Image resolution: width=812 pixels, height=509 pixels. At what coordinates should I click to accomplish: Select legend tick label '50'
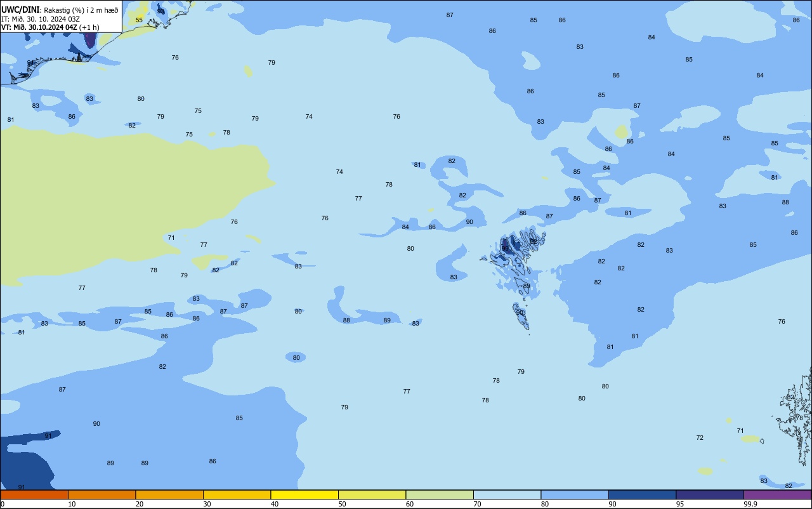(342, 504)
